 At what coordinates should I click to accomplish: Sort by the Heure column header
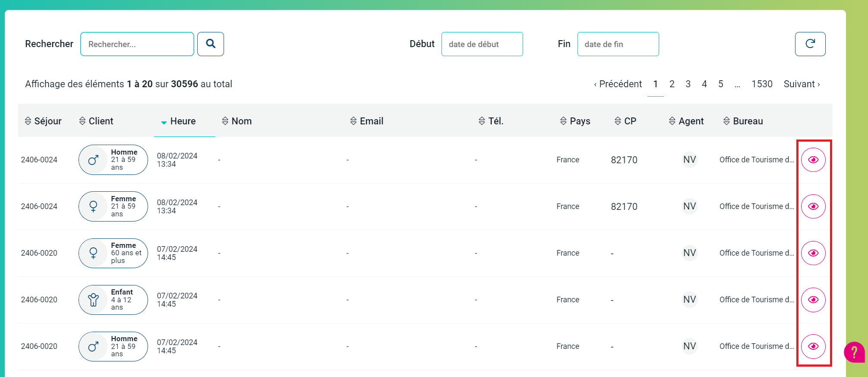[183, 121]
